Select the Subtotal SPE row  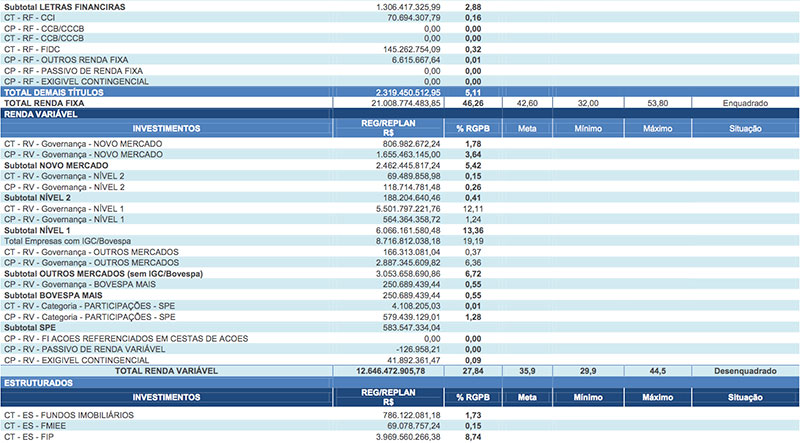[x=32, y=327]
